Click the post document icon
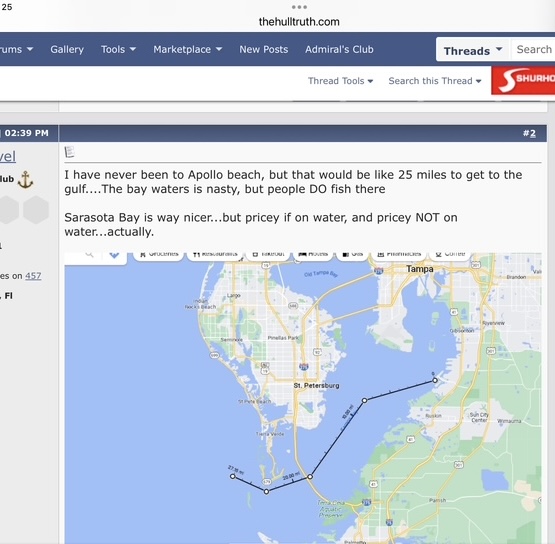 (69, 152)
